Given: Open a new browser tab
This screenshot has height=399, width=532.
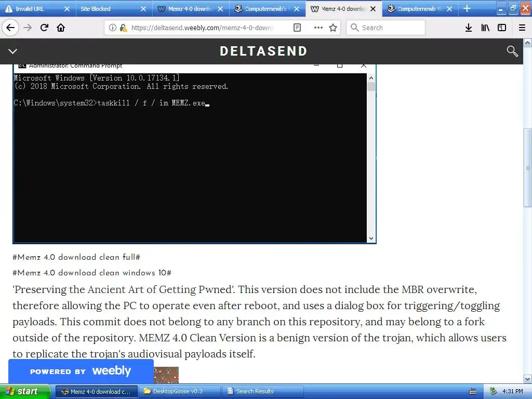Looking at the screenshot, I should coord(467,8).
